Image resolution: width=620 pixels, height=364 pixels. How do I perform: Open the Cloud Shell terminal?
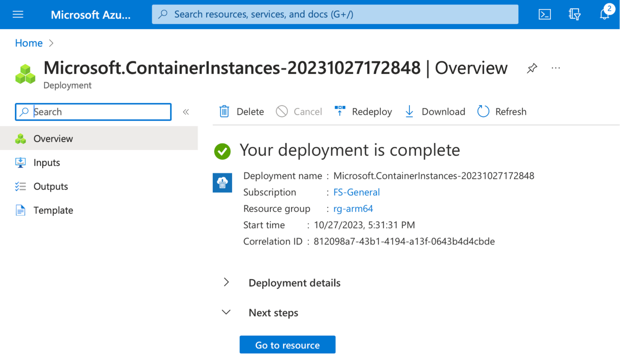pyautogui.click(x=544, y=14)
